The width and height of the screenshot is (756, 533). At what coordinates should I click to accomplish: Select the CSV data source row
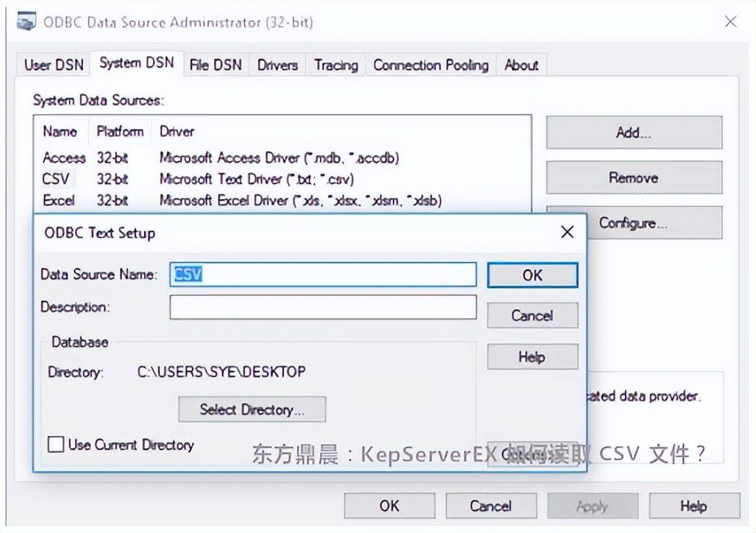(282, 179)
